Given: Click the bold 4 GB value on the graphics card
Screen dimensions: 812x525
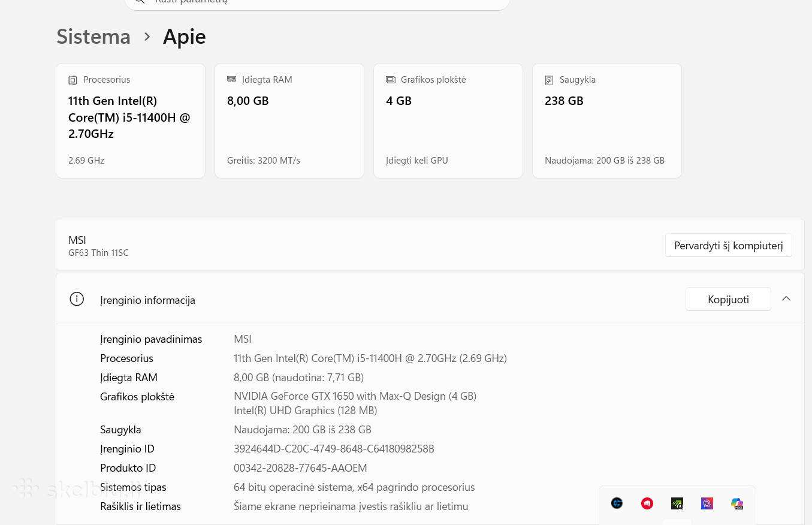Looking at the screenshot, I should pyautogui.click(x=399, y=101).
